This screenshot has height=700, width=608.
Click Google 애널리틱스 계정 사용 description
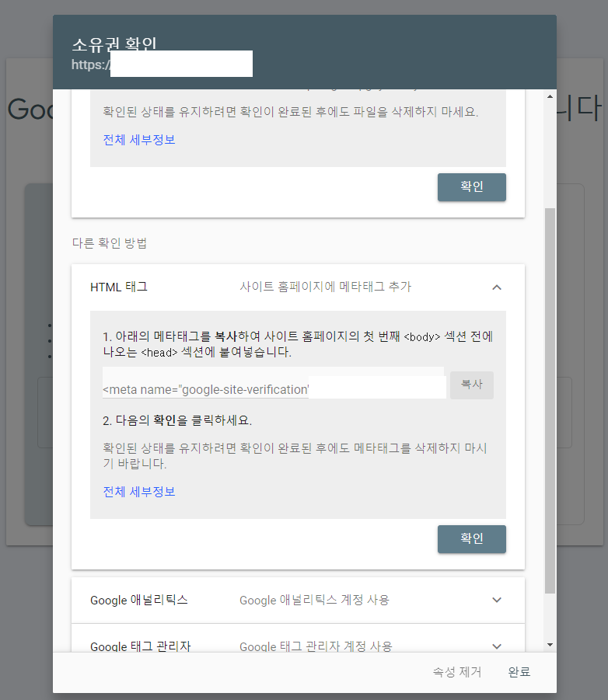(315, 600)
